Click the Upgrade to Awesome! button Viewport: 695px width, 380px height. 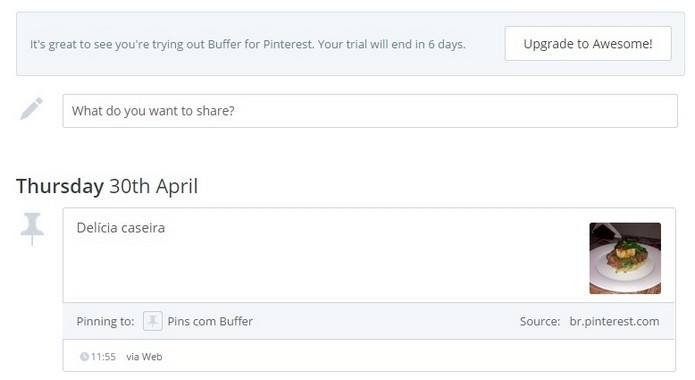pos(588,43)
